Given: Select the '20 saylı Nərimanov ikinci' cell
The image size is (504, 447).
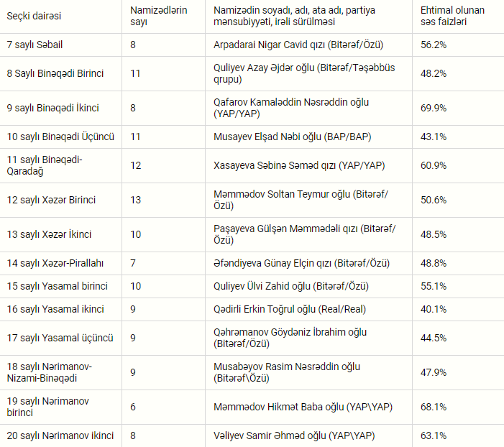Looking at the screenshot, I should (60, 436).
